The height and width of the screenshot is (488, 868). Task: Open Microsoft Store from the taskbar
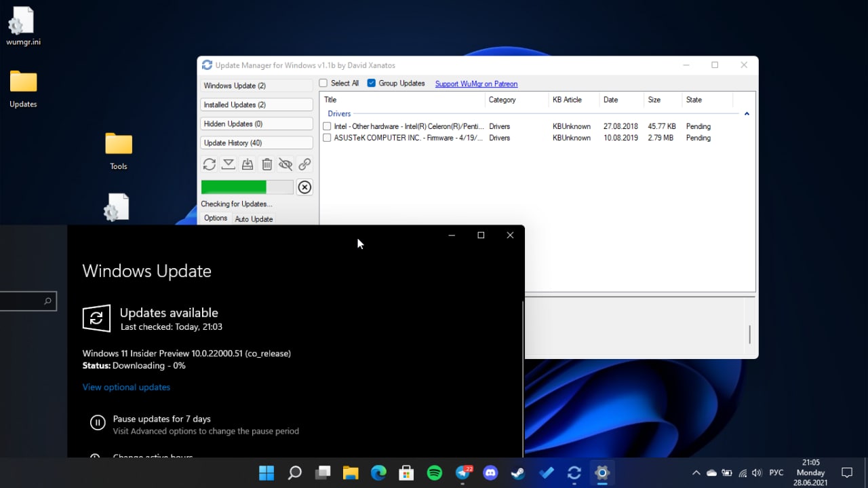pos(406,473)
